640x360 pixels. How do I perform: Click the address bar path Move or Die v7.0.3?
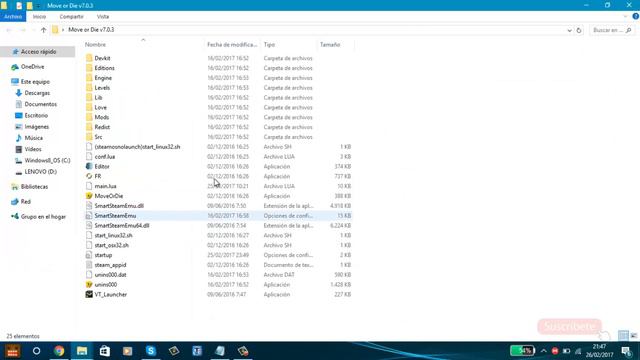[x=91, y=30]
